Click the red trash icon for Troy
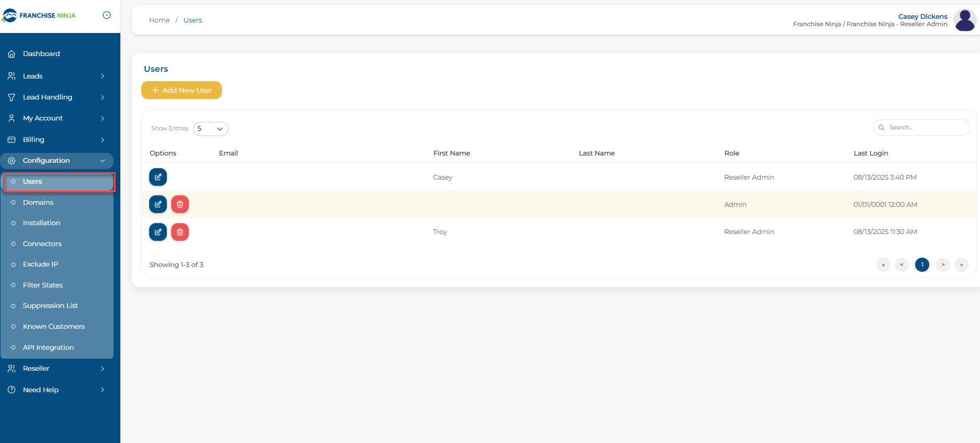Viewport: 980px width, 443px height. tap(180, 231)
